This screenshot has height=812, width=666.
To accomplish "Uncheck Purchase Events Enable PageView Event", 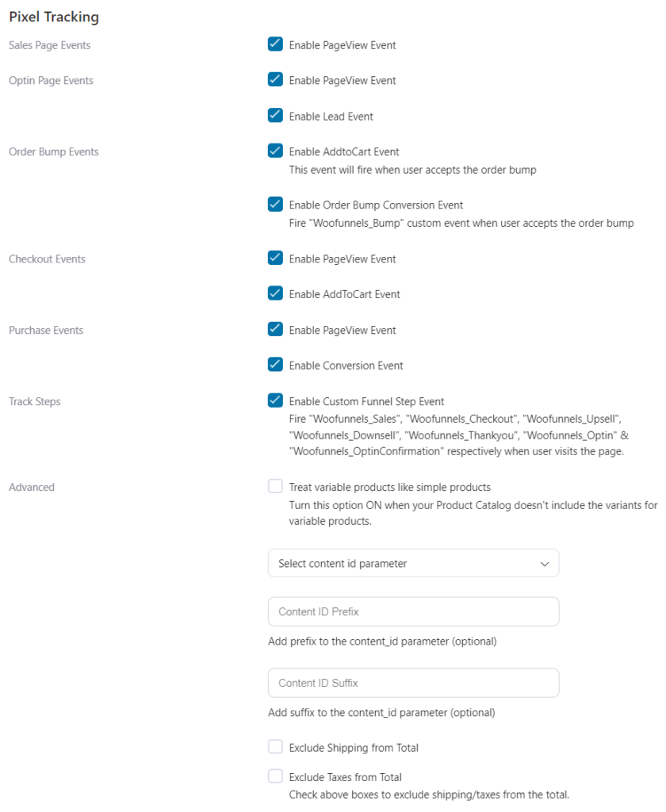I will coord(275,329).
